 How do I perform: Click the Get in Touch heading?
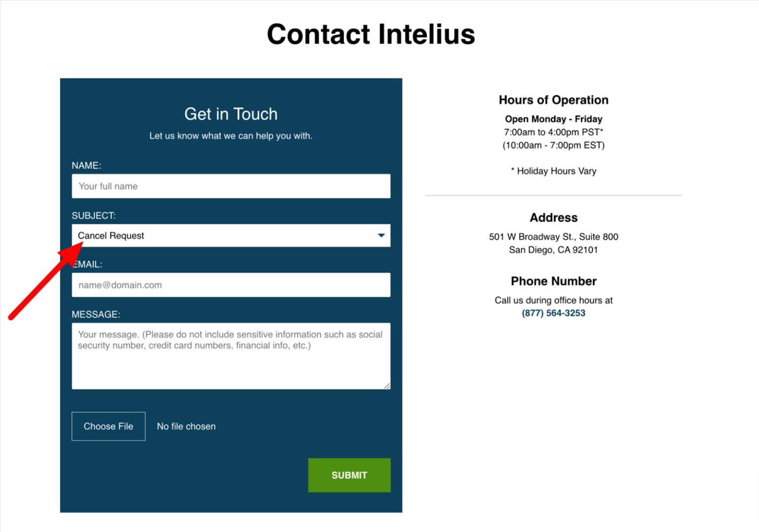point(231,114)
